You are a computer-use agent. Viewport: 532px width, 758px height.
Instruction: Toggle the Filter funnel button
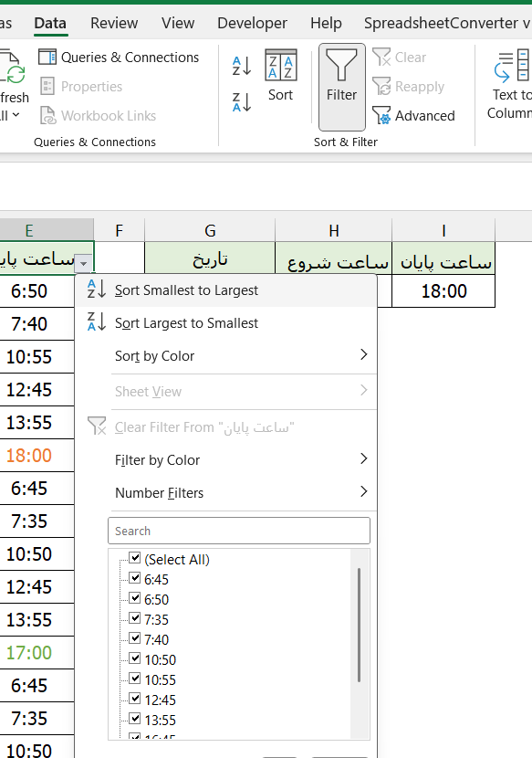click(341, 87)
